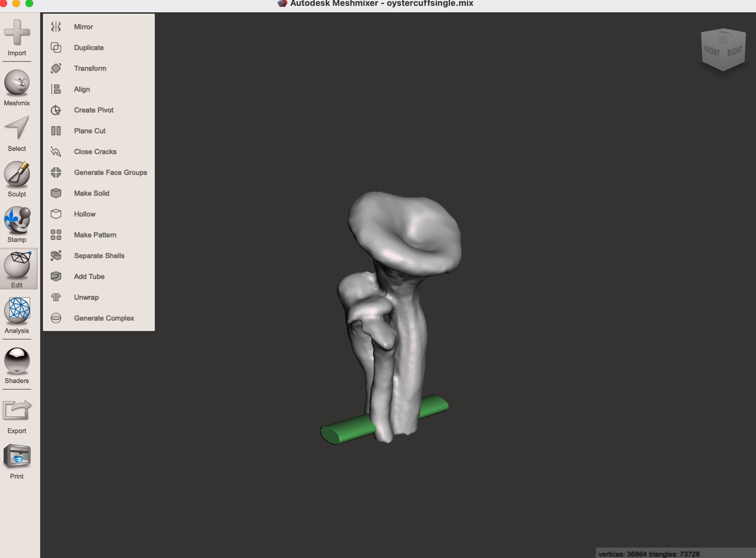
Task: Choose Generate Complex label
Action: (x=104, y=318)
